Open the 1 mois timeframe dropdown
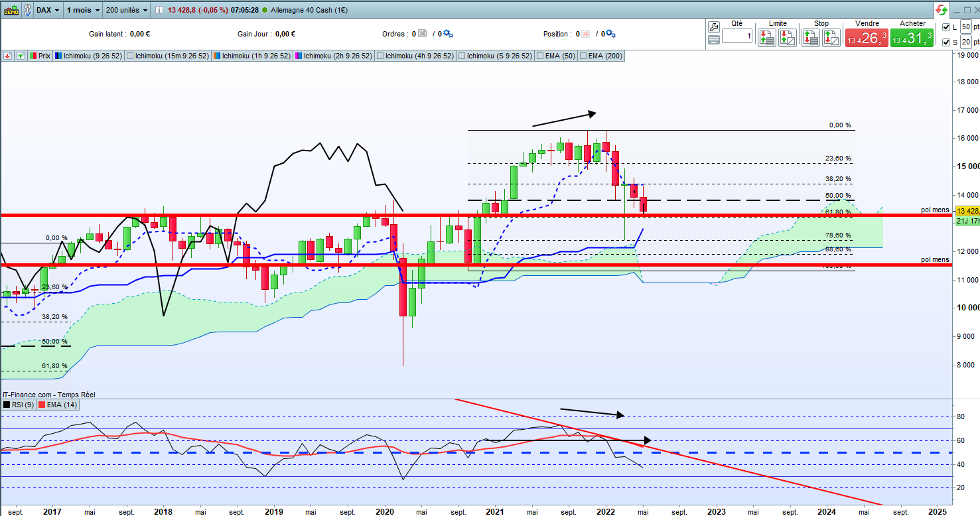The width and height of the screenshot is (980, 516). tap(83, 11)
